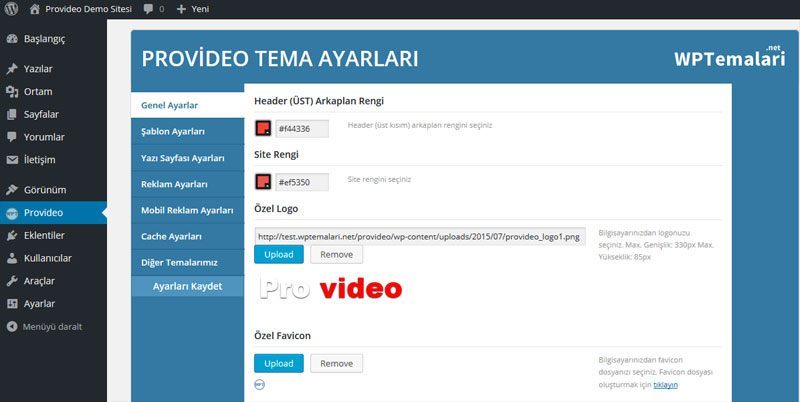The image size is (800, 402).
Task: Click the Provideo menu icon
Action: [12, 213]
